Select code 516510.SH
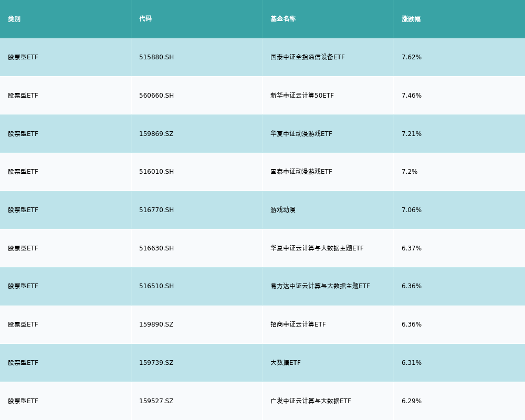 click(x=156, y=286)
